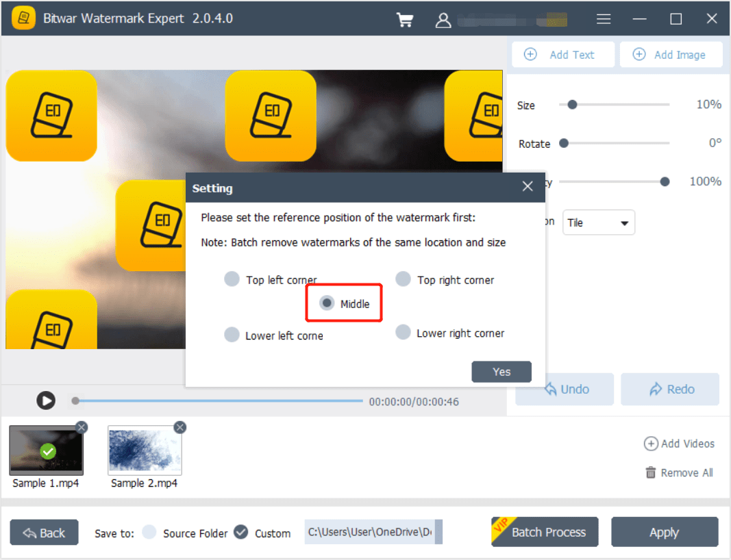Close the Setting dialog

pyautogui.click(x=528, y=187)
